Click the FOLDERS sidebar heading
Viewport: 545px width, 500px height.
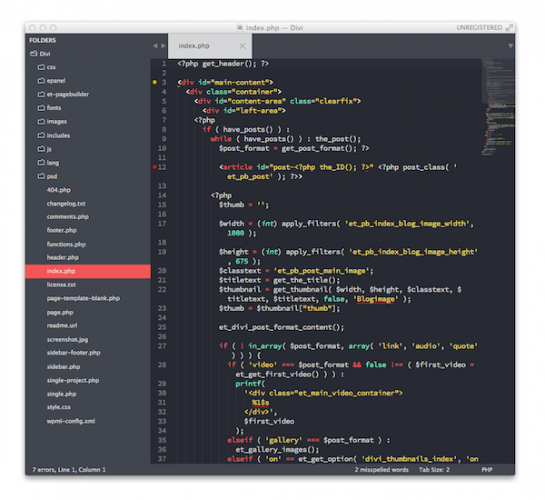pos(42,40)
